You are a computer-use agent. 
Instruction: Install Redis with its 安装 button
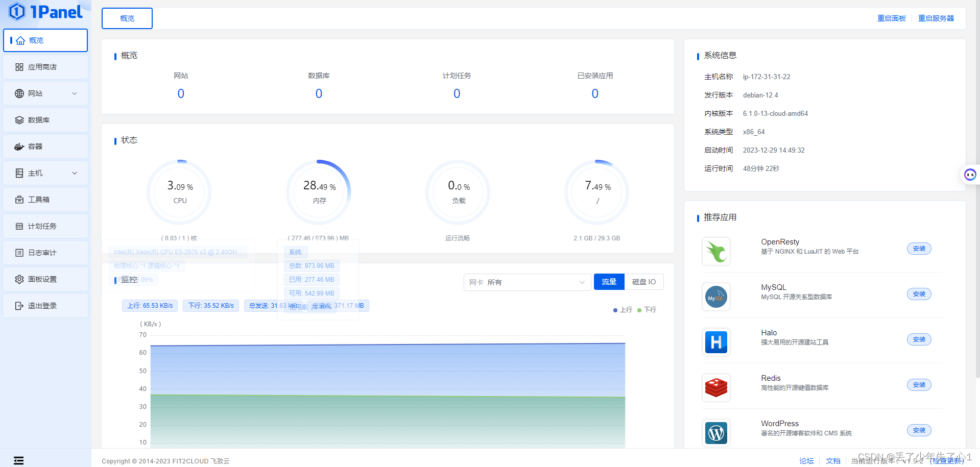click(919, 385)
